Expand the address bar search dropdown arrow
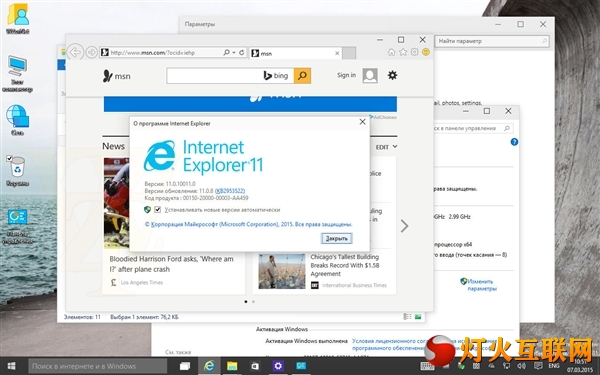This screenshot has height=375, width=600. 234,52
